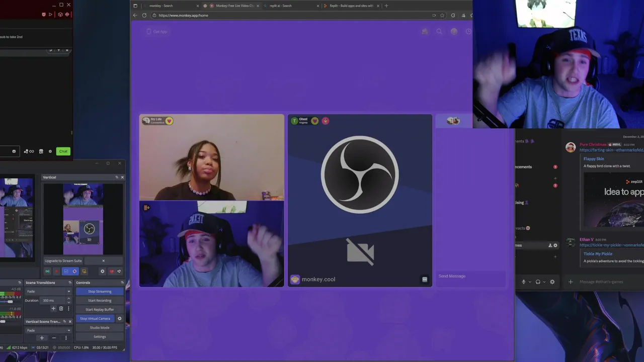Viewport: 644px width, 362px height.
Task: Switch to replit ai - Search tab
Action: click(x=292, y=6)
